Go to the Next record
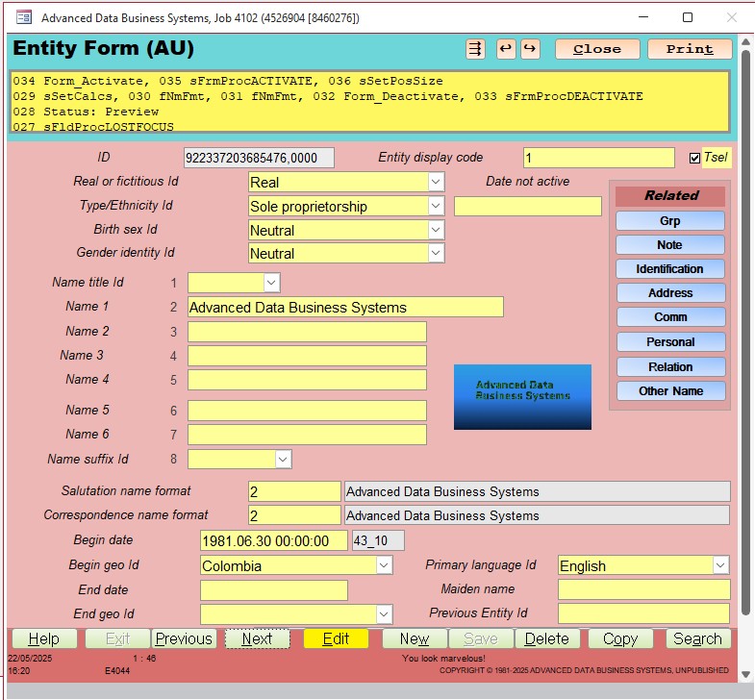The image size is (755, 700). pos(257,638)
